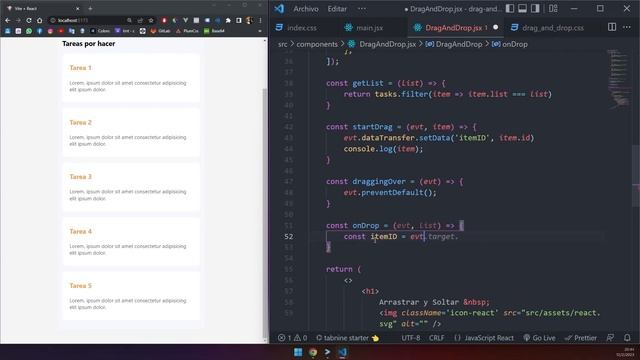
Task: Close the Vite + React browser tab
Action: (x=78, y=9)
